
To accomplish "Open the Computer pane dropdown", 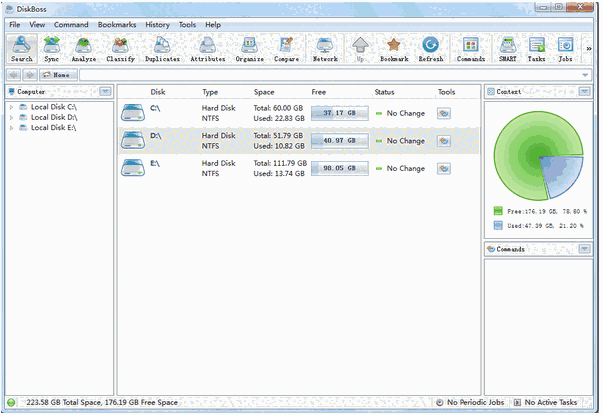I will pyautogui.click(x=105, y=92).
